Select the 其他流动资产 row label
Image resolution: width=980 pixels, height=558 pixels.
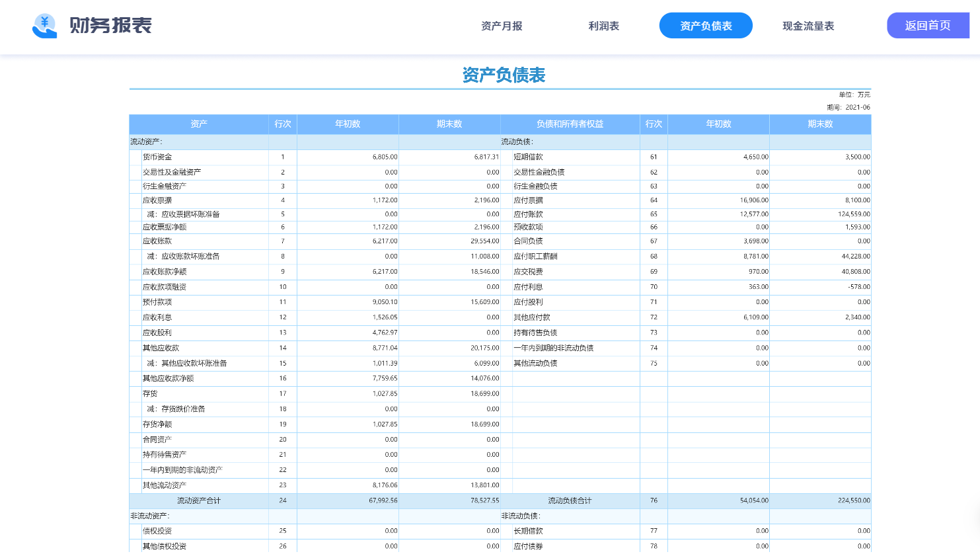click(x=165, y=485)
